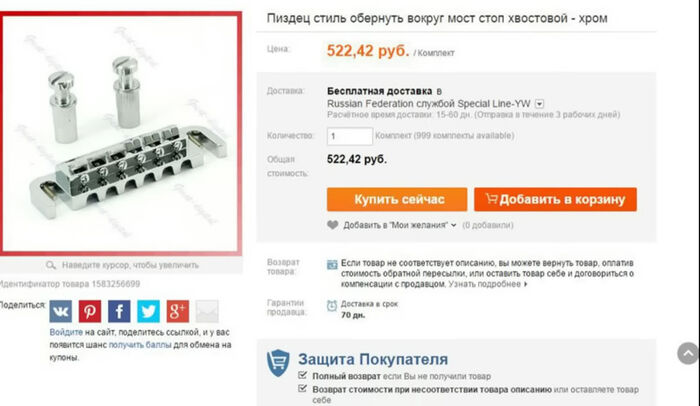Screen dimensions: 700x406
Task: Click the 'Добавить в корзину' button
Action: [x=555, y=199]
